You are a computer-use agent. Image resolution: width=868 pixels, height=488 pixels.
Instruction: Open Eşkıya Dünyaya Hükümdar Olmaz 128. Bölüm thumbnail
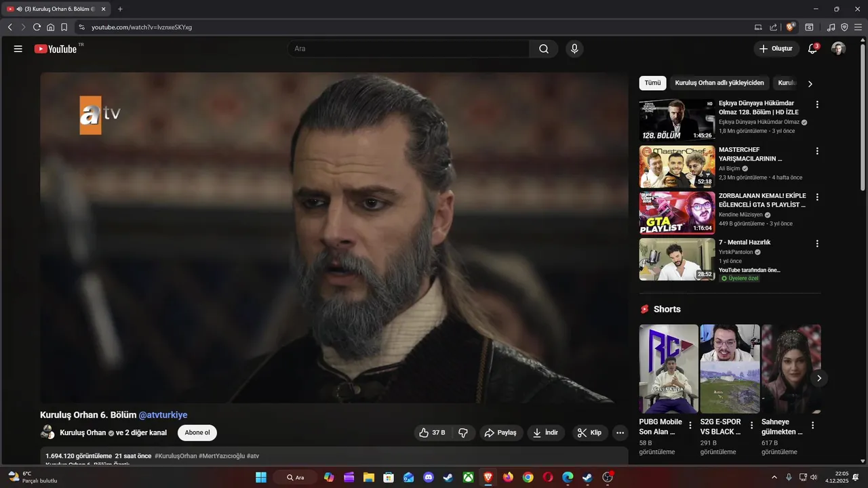(677, 120)
